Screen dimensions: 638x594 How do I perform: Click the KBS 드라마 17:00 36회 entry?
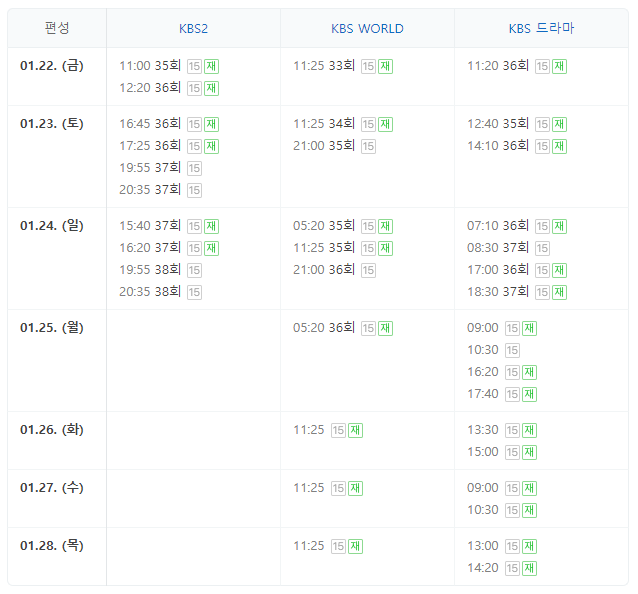(498, 270)
